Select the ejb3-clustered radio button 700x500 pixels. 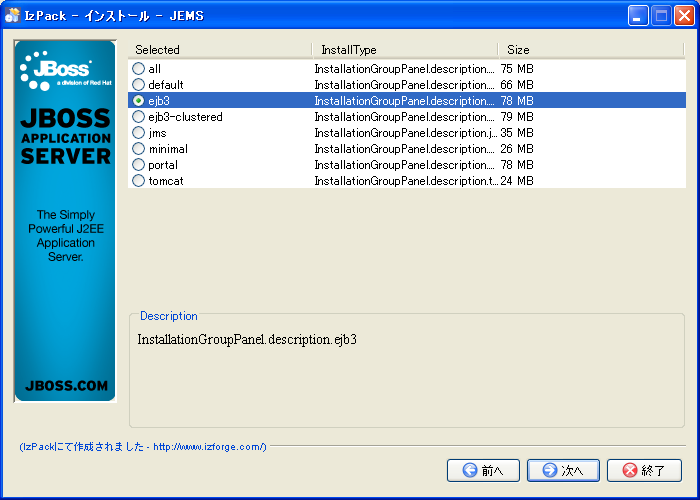tap(138, 117)
